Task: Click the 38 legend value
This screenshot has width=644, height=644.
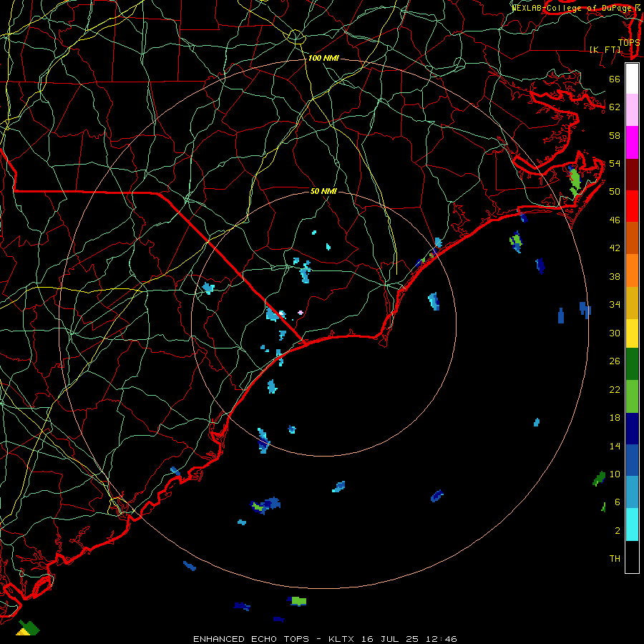Action: 615,277
